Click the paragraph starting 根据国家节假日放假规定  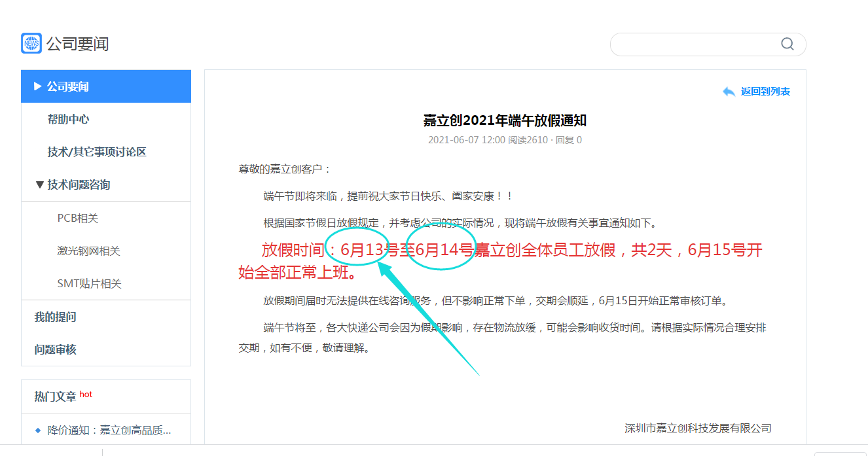[x=460, y=223]
